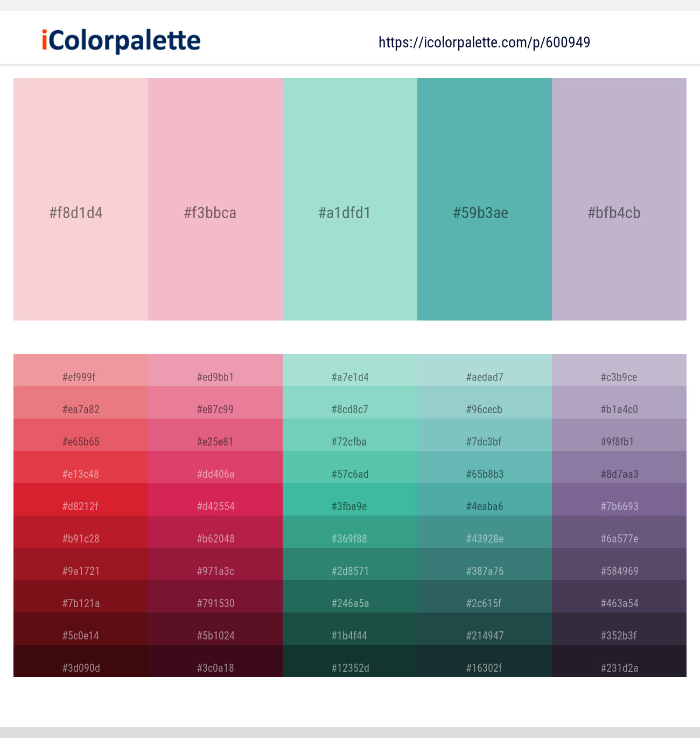Select the #f3bbca swatch

[x=215, y=199]
